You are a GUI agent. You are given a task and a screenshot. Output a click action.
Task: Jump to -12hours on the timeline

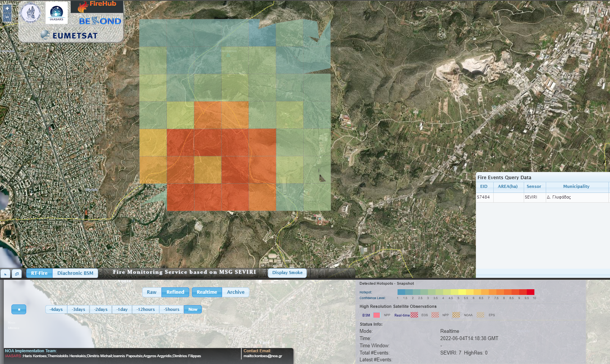146,309
